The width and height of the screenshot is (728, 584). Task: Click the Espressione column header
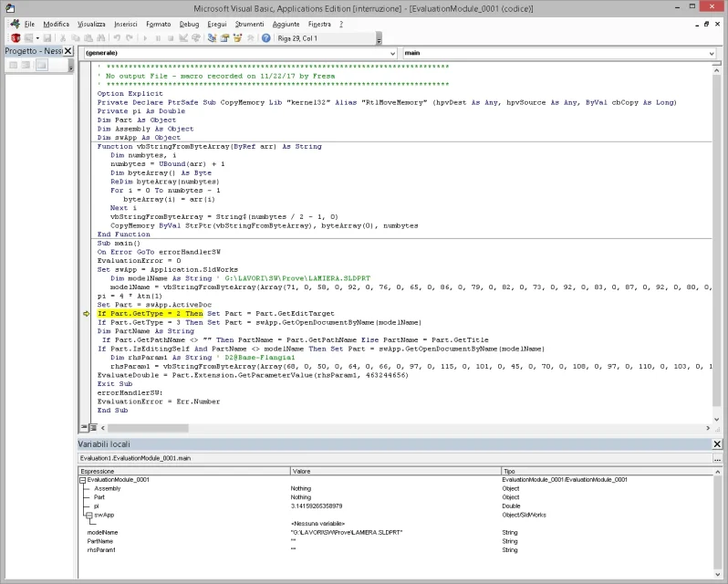[x=184, y=471]
